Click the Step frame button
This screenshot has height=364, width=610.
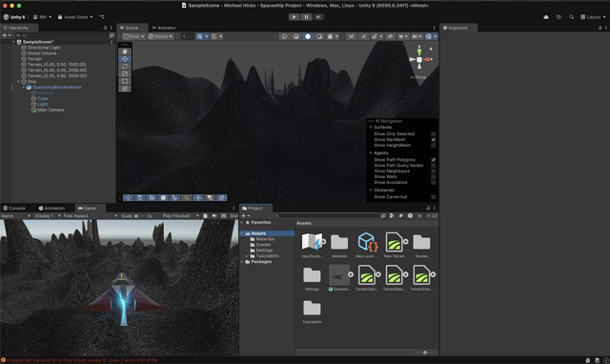point(318,17)
